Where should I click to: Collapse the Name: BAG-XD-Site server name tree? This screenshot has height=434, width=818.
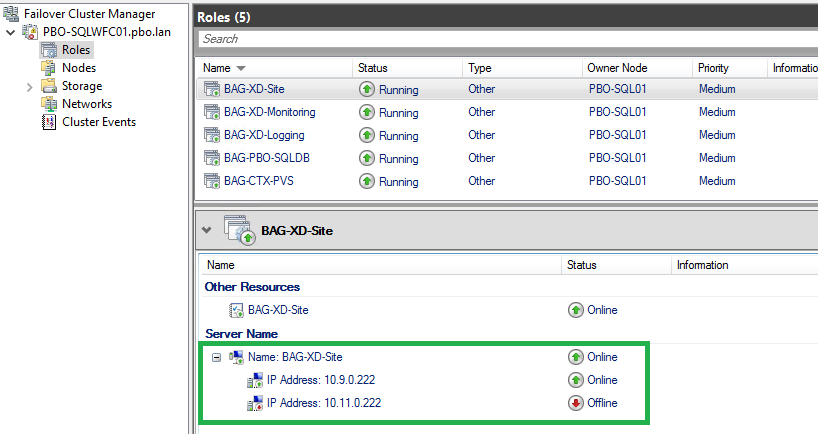(x=216, y=357)
